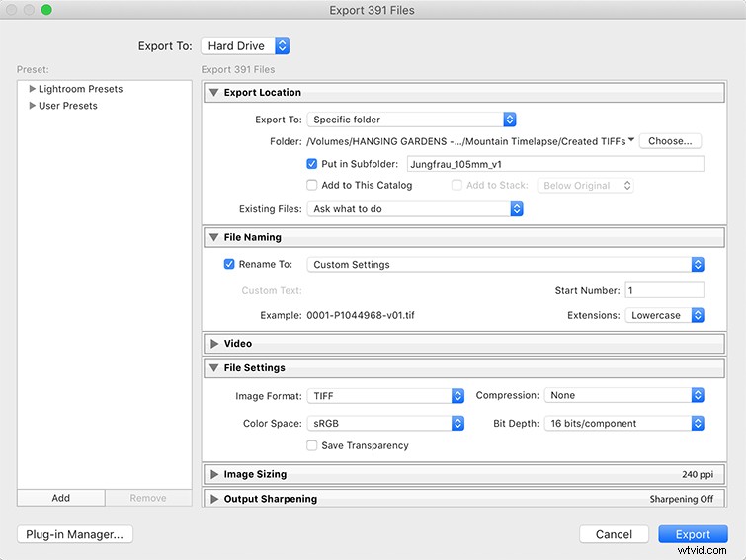Expand the Output Sharpening section
Viewport: 746px width, 560px height.
(x=213, y=499)
